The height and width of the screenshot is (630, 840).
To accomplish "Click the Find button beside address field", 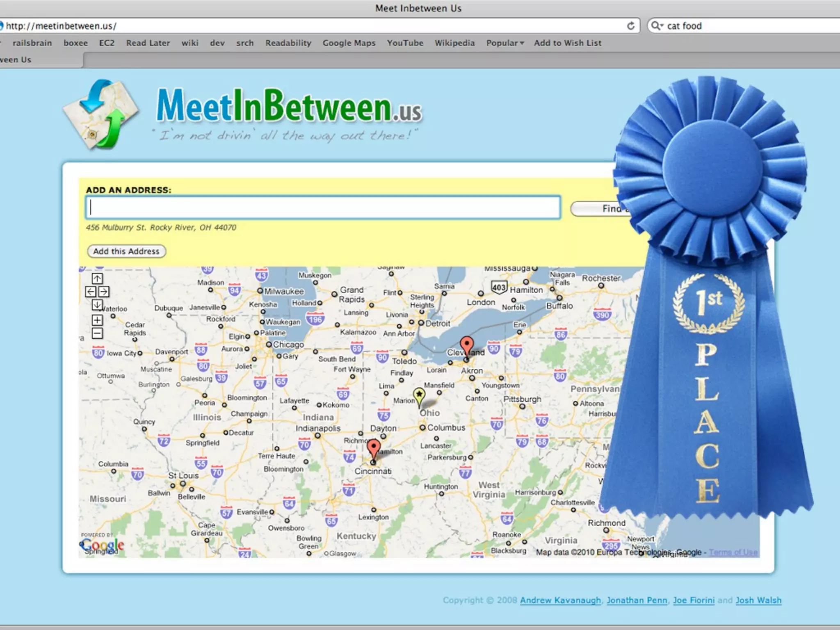I will tap(600, 209).
